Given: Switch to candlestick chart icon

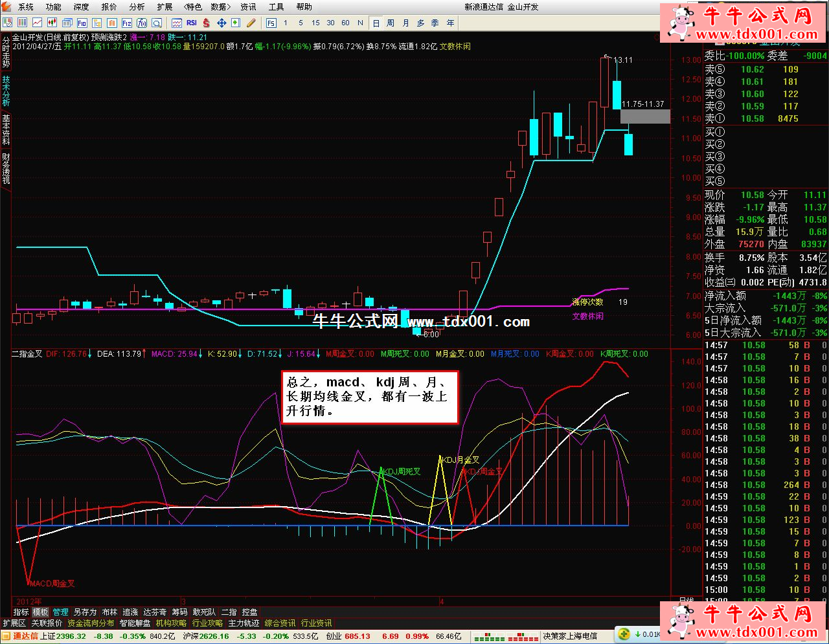Looking at the screenshot, I should pos(52,23).
